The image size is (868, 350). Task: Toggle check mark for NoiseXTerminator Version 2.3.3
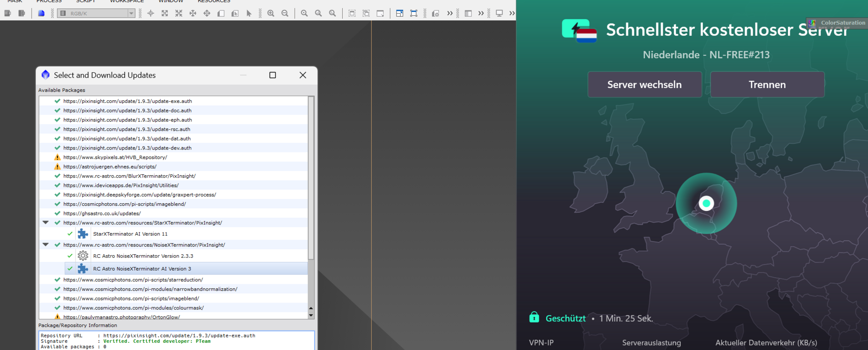(70, 256)
